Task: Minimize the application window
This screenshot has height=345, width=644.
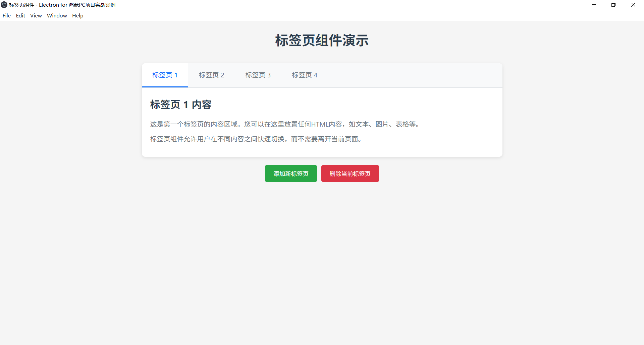Action: (594, 5)
